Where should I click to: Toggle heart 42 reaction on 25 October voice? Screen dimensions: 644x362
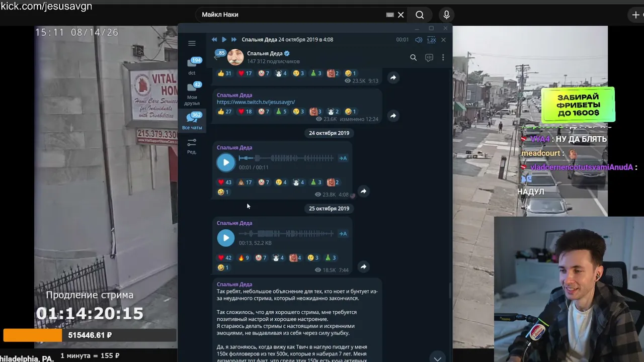pyautogui.click(x=224, y=257)
